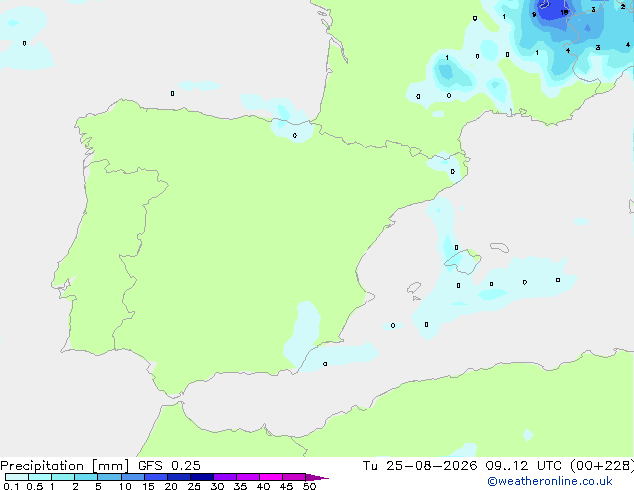Select the 45–50 mm legend color swatch
This screenshot has height=490, width=634.
pyautogui.click(x=294, y=477)
